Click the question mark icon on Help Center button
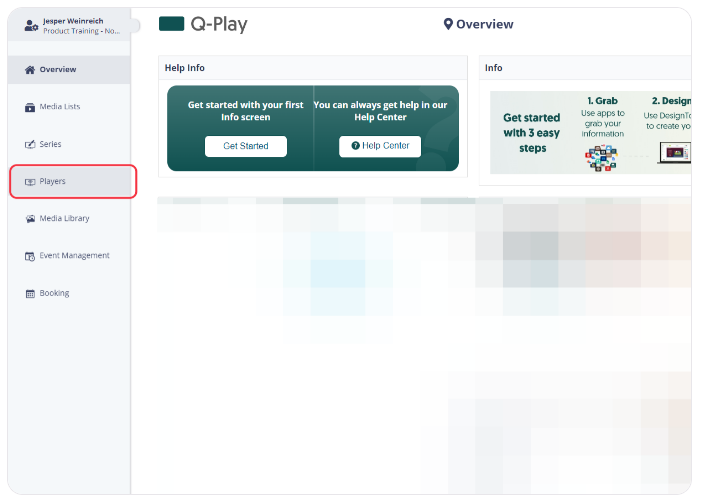703x500 pixels. point(356,146)
